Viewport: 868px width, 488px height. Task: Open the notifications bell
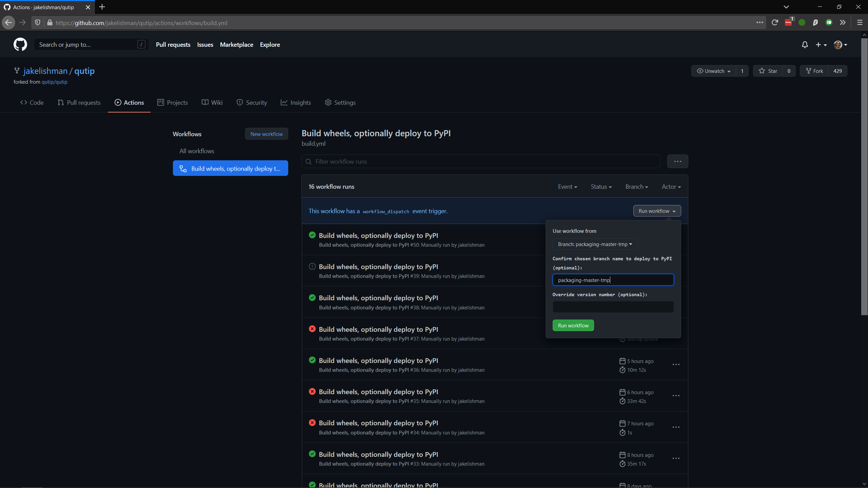tap(805, 44)
